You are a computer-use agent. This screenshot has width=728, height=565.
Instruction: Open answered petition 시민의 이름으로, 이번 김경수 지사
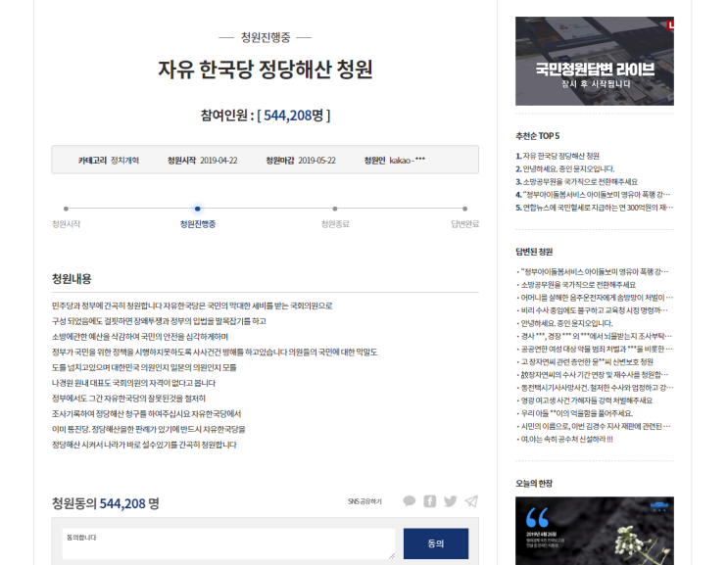click(597, 426)
